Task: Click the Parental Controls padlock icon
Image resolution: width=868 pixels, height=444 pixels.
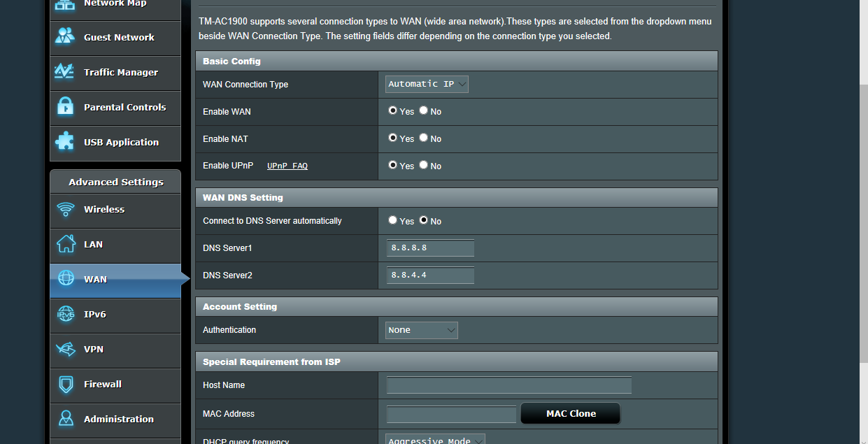Action: coord(65,107)
